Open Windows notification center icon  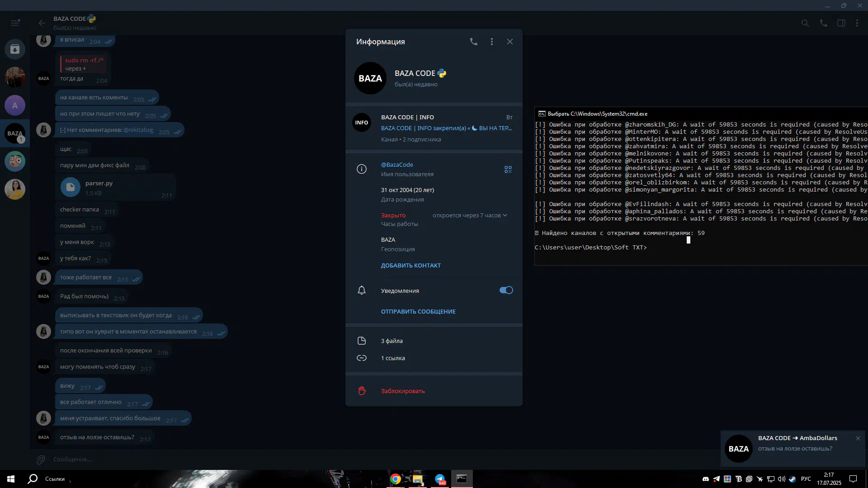[853, 479]
